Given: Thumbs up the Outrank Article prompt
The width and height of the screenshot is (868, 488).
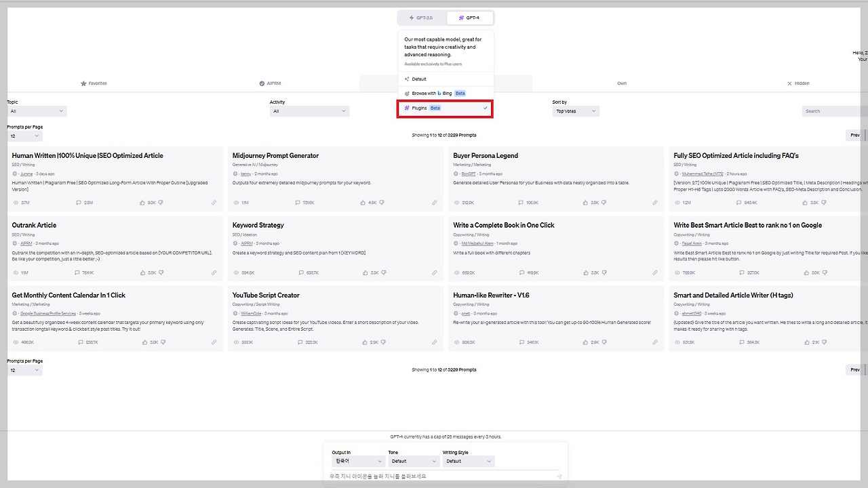Looking at the screenshot, I should click(142, 272).
